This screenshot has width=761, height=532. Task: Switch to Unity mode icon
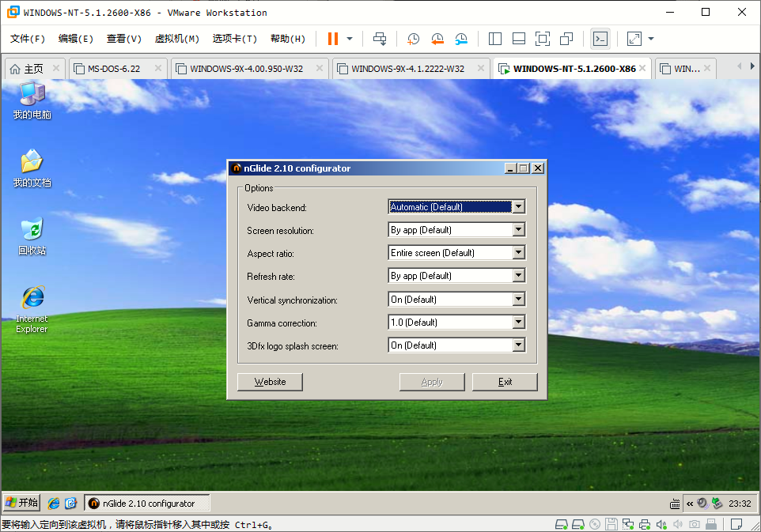(x=566, y=39)
